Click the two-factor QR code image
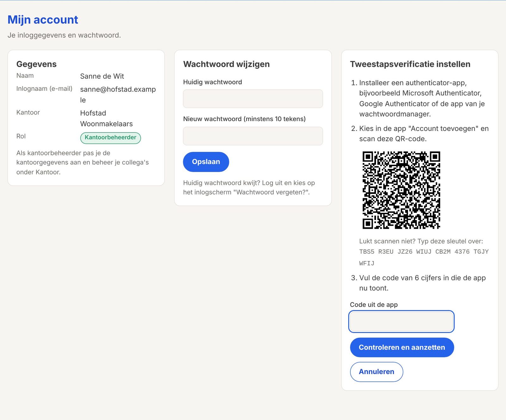Viewport: 506px width, 420px height. [401, 190]
